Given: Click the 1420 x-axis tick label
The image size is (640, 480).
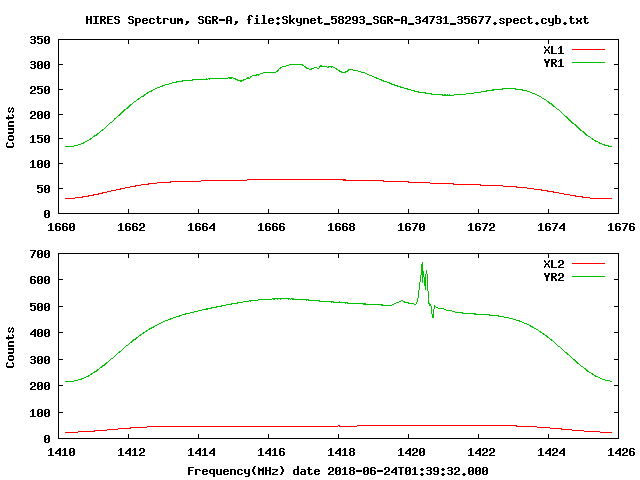Looking at the screenshot, I should (411, 452).
